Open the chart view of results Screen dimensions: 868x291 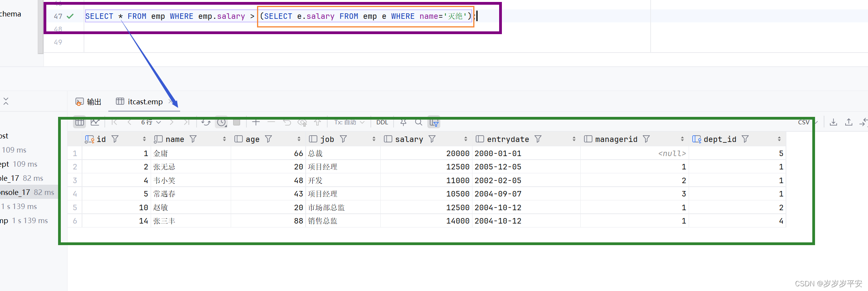(x=95, y=122)
